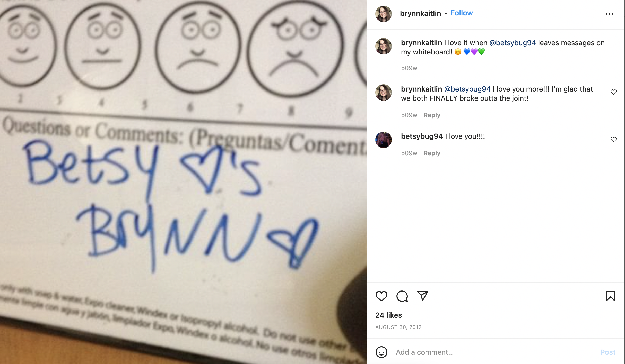Click the Post button to submit the comment
Viewport: 625px width, 364px height.
click(607, 352)
